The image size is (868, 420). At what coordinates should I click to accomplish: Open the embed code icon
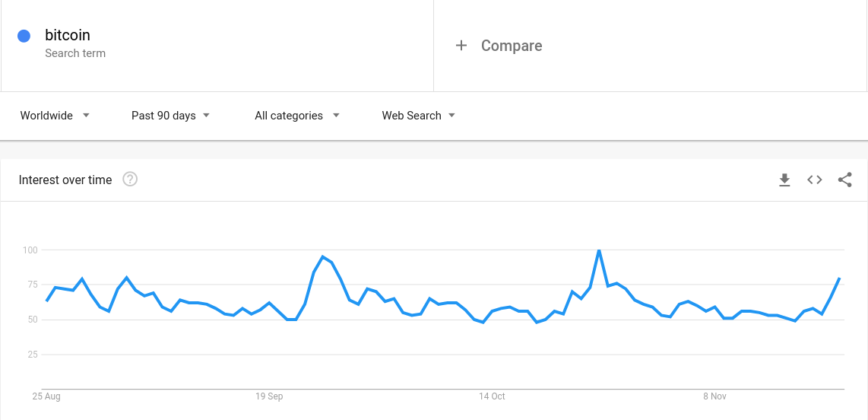[814, 180]
